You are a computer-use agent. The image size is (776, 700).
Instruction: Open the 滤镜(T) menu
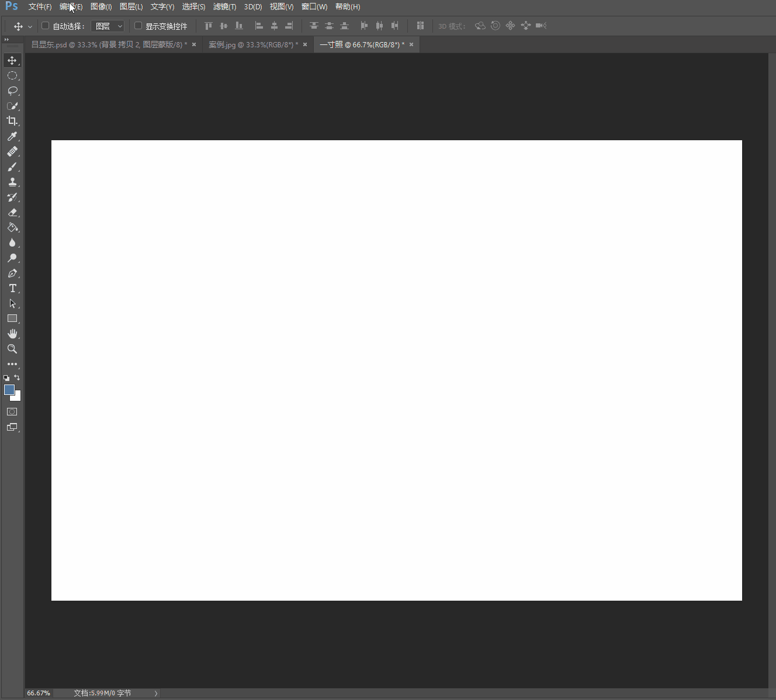click(224, 7)
